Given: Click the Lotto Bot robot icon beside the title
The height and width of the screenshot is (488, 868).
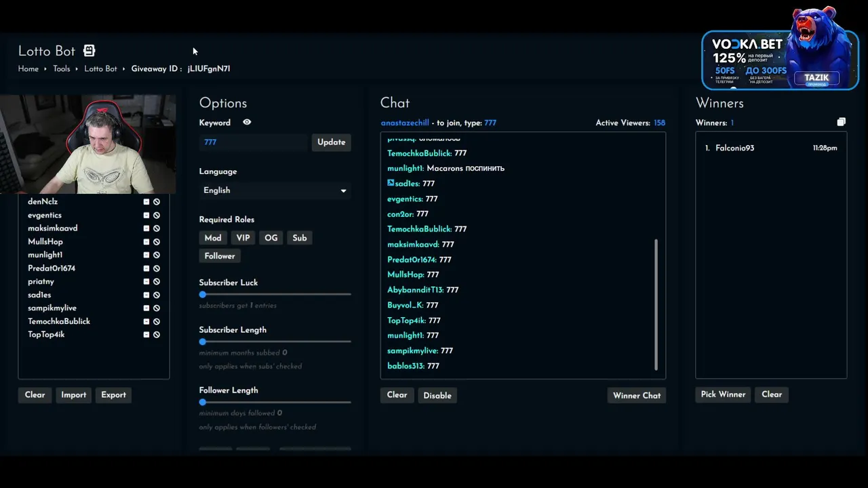Looking at the screenshot, I should [x=90, y=51].
